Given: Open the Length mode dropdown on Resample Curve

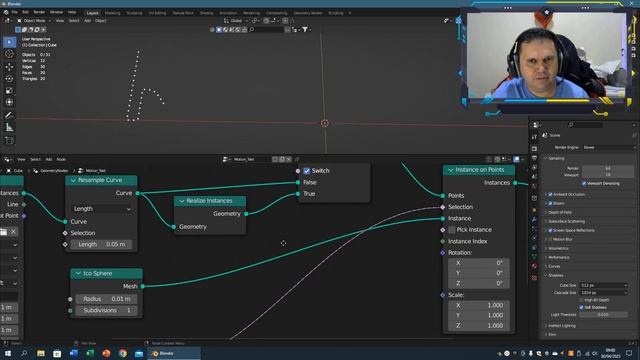Looking at the screenshot, I should pos(102,209).
